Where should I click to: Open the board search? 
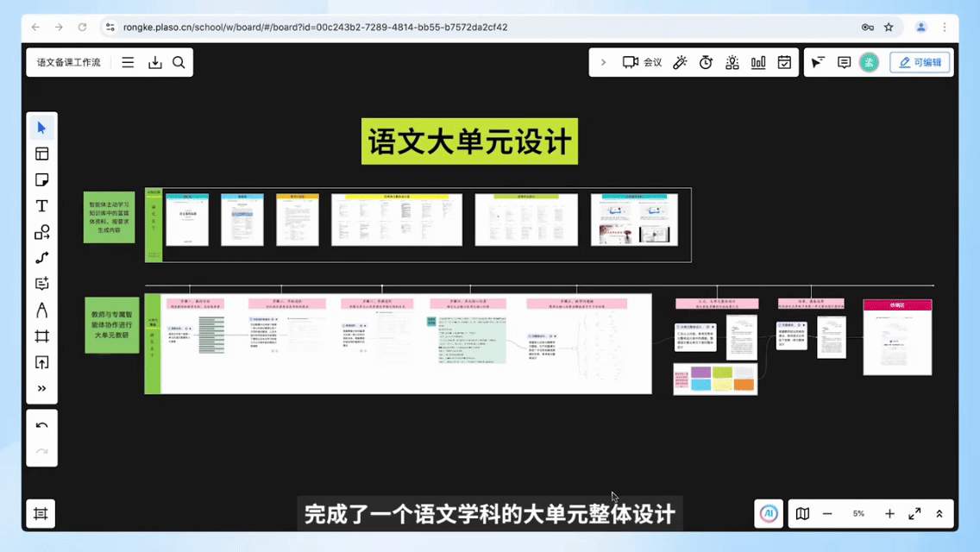coord(179,62)
